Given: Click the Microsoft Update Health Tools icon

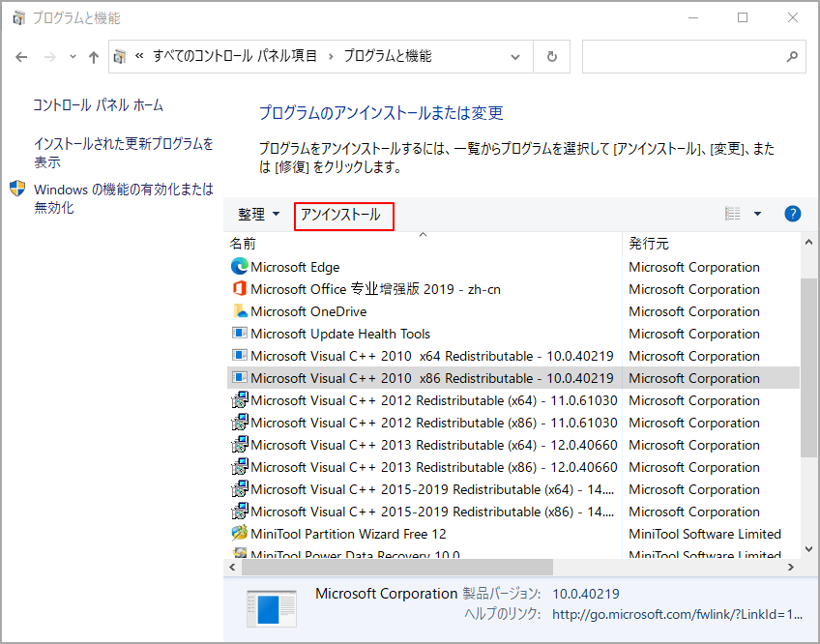Looking at the screenshot, I should click(240, 333).
